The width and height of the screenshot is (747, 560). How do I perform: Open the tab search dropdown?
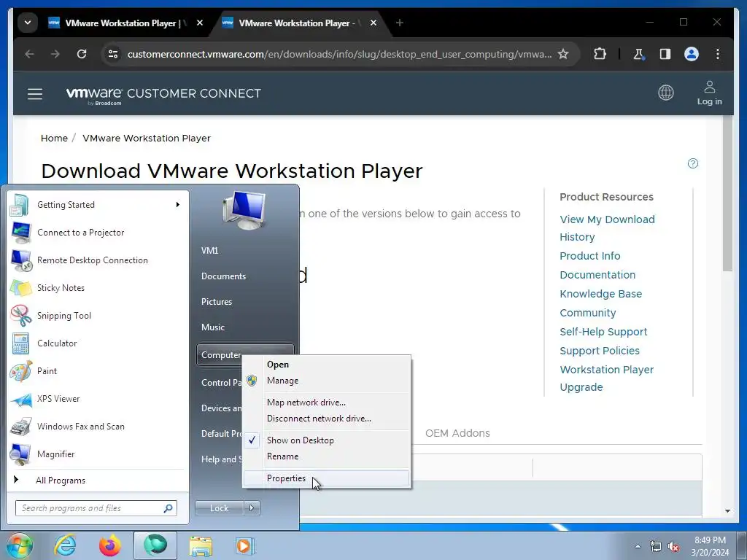[28, 23]
